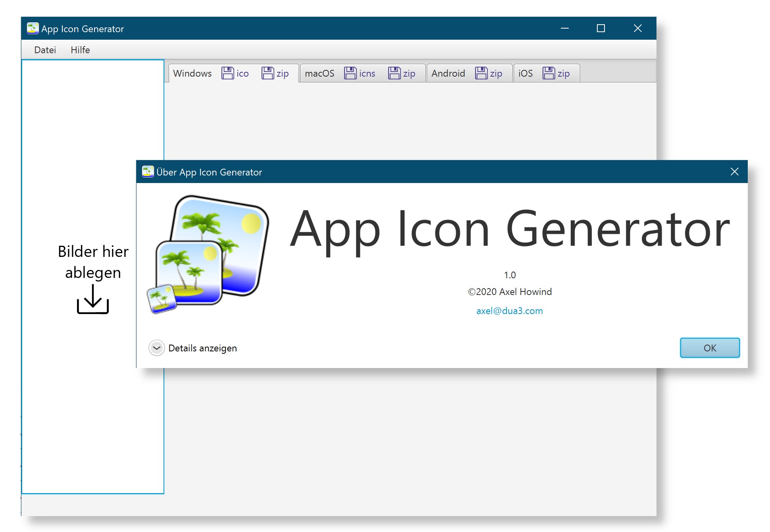
Task: Expand Details anzeigen chevron
Action: [x=156, y=348]
